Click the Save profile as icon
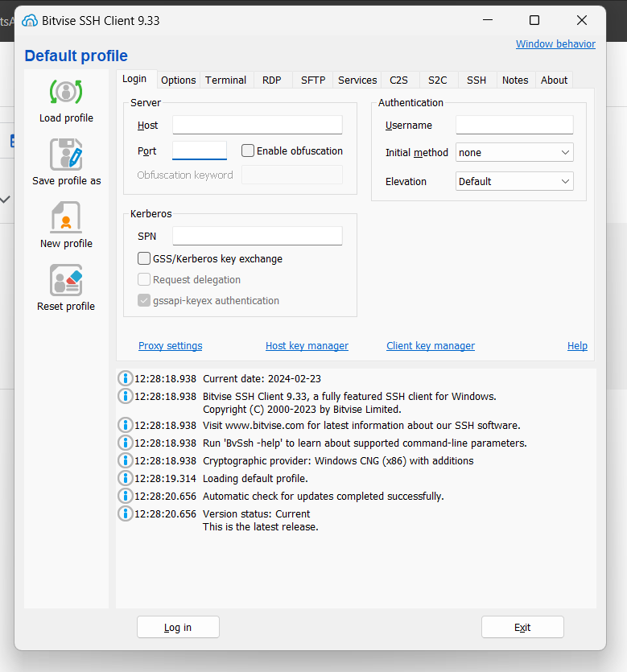627x672 pixels. (66, 155)
